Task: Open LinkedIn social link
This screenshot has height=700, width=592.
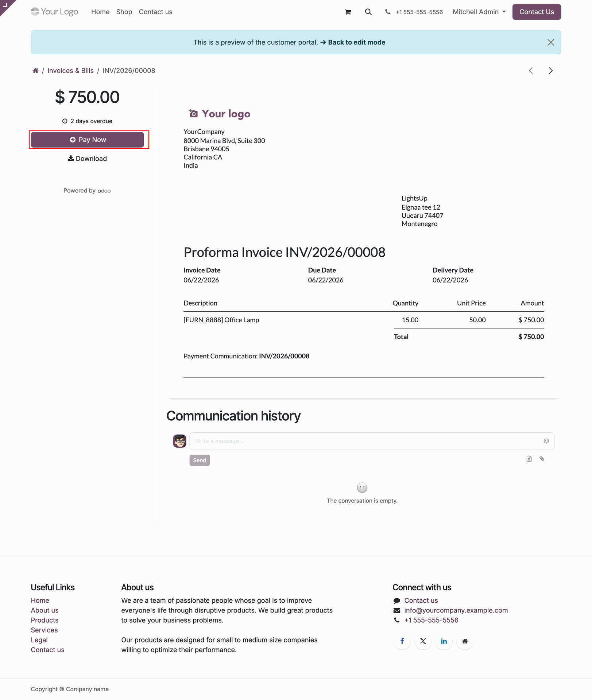Action: pyautogui.click(x=444, y=641)
